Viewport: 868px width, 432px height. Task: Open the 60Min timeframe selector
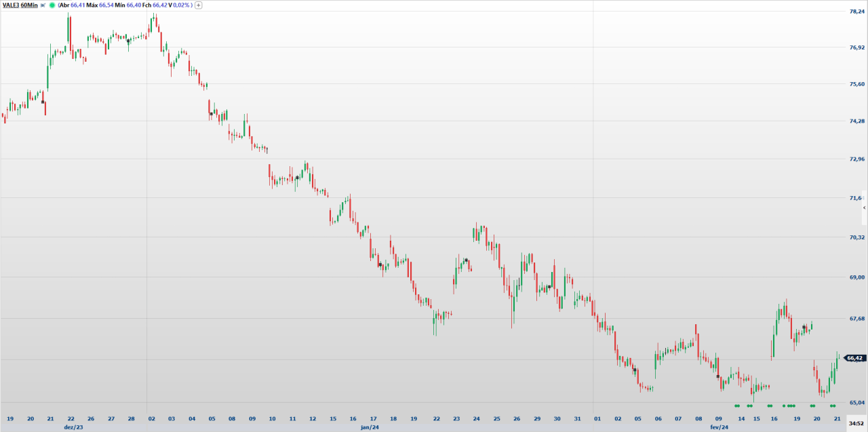28,5
